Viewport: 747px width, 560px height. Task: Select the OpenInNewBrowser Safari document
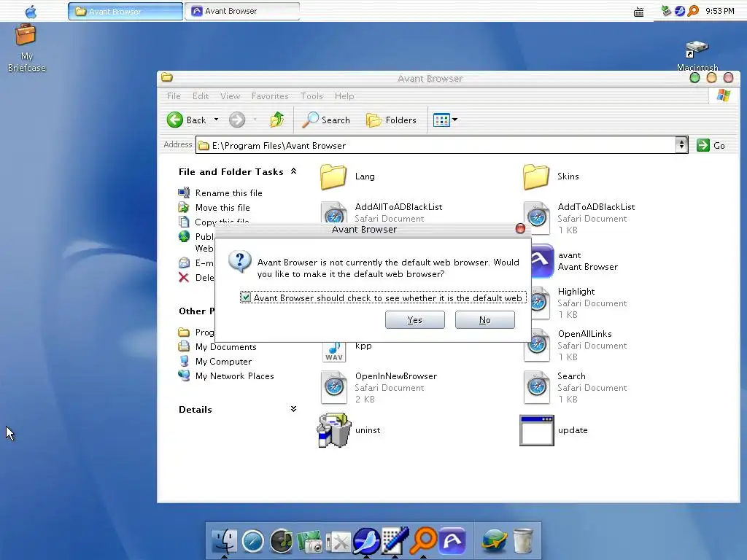pos(379,388)
